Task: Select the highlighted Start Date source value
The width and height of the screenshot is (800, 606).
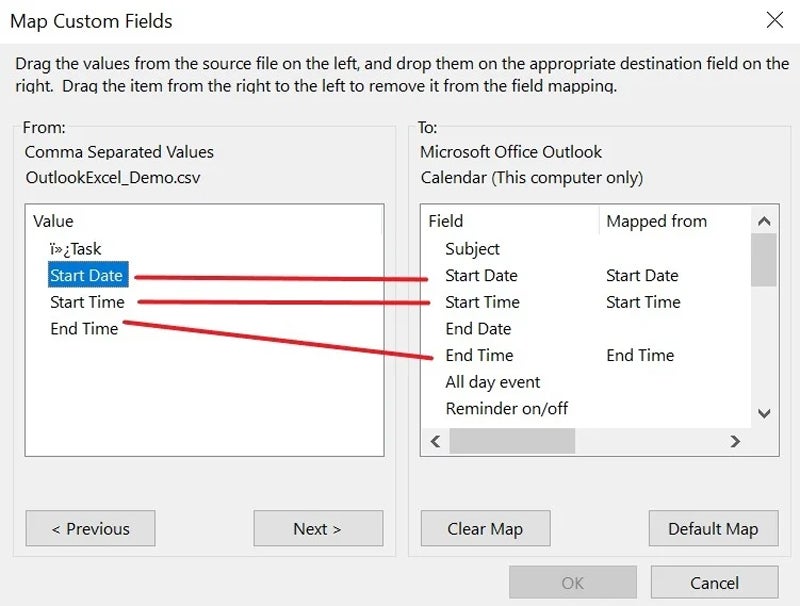Action: pos(88,275)
